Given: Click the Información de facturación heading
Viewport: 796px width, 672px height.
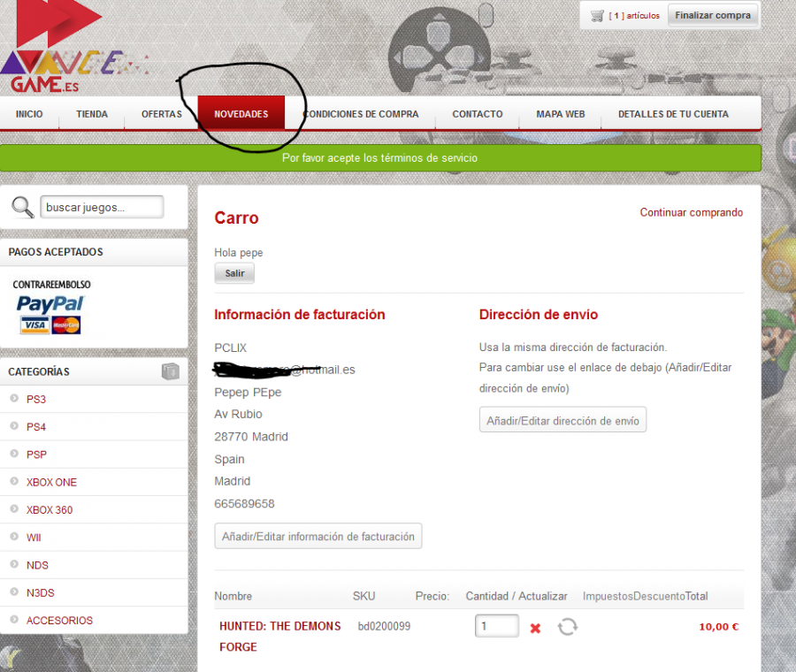Looking at the screenshot, I should click(300, 315).
